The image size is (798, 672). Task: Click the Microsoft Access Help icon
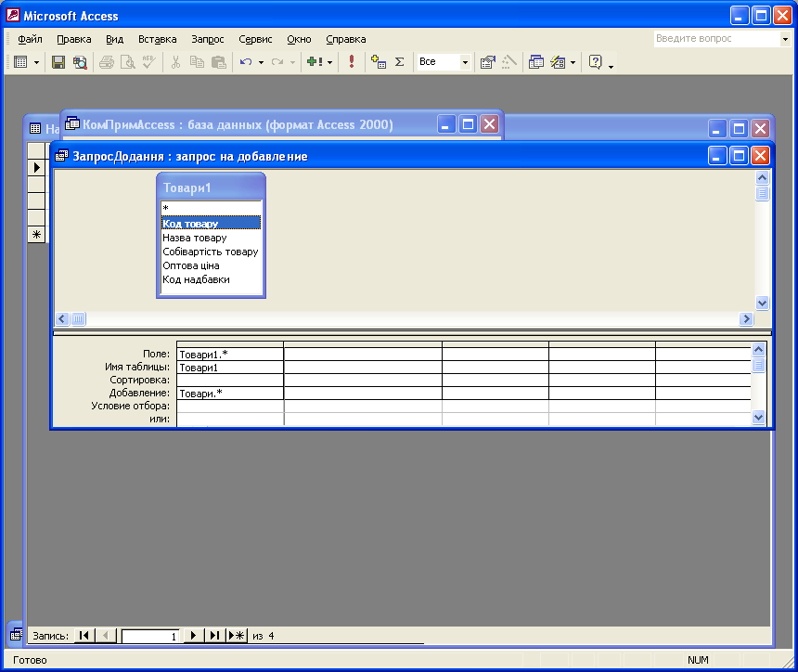click(595, 62)
